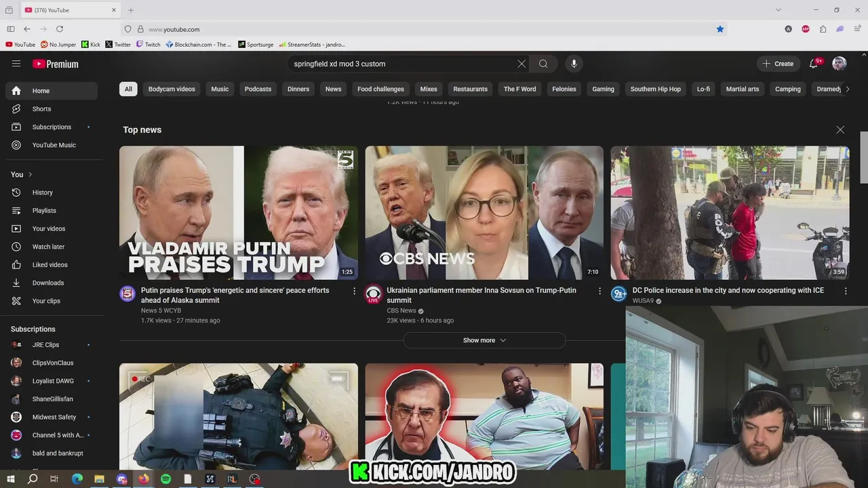Open Spotify from the taskbar
The image size is (868, 488).
click(166, 479)
